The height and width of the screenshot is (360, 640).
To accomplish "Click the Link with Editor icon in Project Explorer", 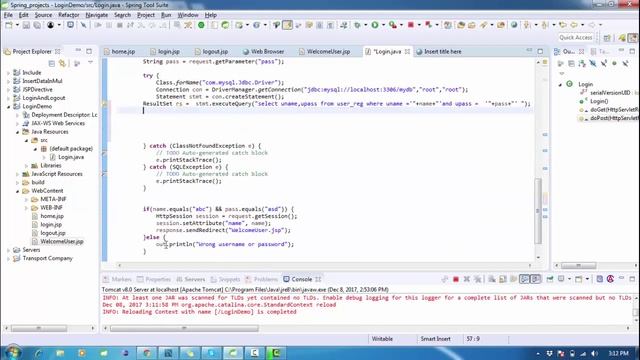I will pyautogui.click(x=62, y=63).
